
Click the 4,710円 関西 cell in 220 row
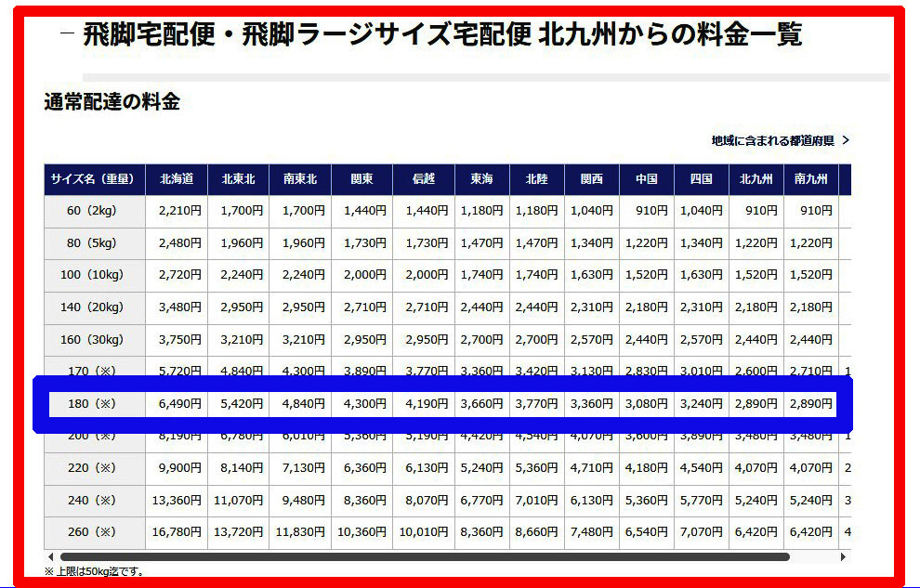(591, 468)
